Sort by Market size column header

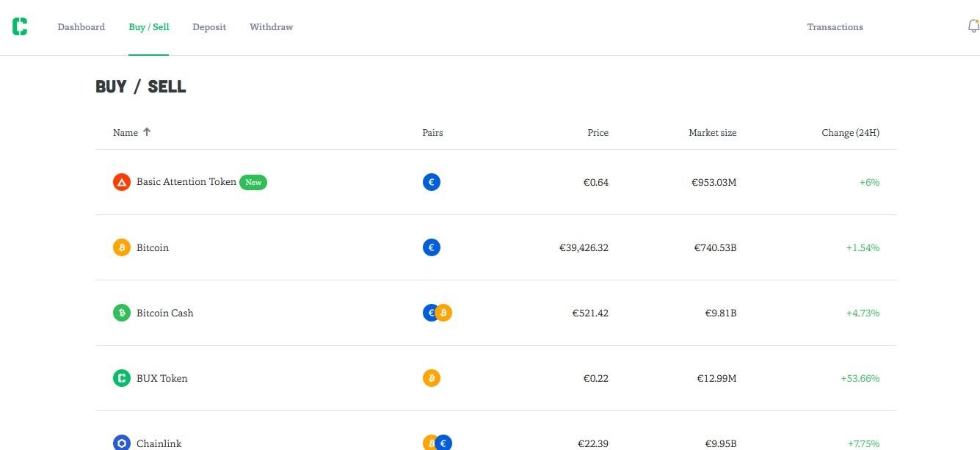coord(713,133)
